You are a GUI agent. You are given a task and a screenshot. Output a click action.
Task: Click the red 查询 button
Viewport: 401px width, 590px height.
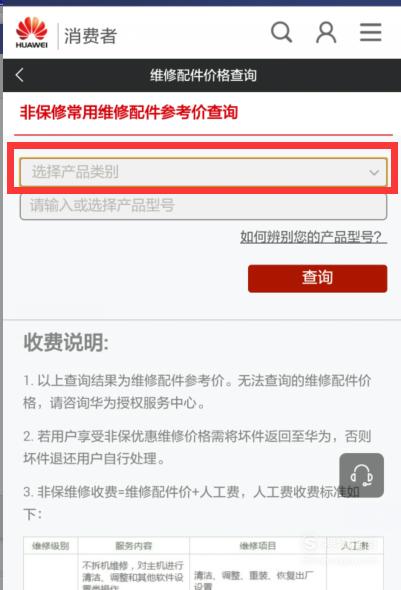pyautogui.click(x=317, y=278)
